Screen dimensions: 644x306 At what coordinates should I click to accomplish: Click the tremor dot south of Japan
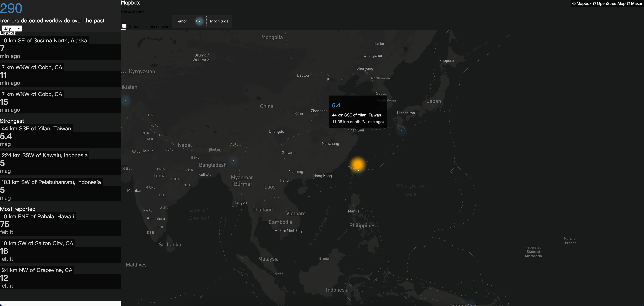402,131
